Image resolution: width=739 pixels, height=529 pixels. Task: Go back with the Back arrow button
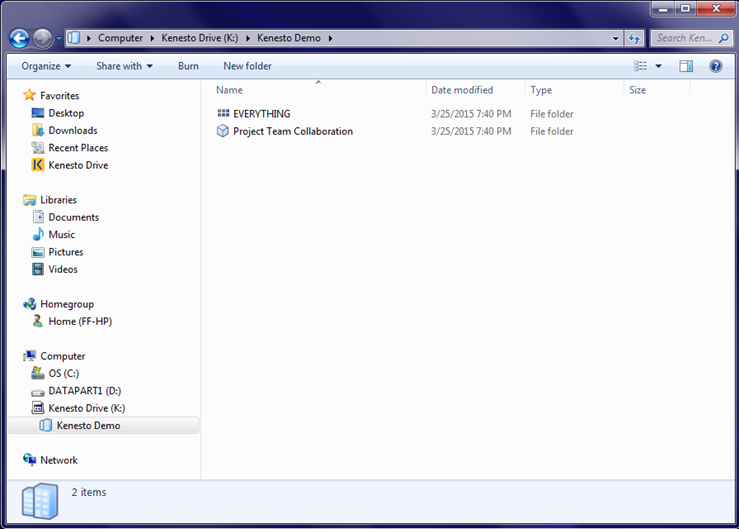point(20,38)
